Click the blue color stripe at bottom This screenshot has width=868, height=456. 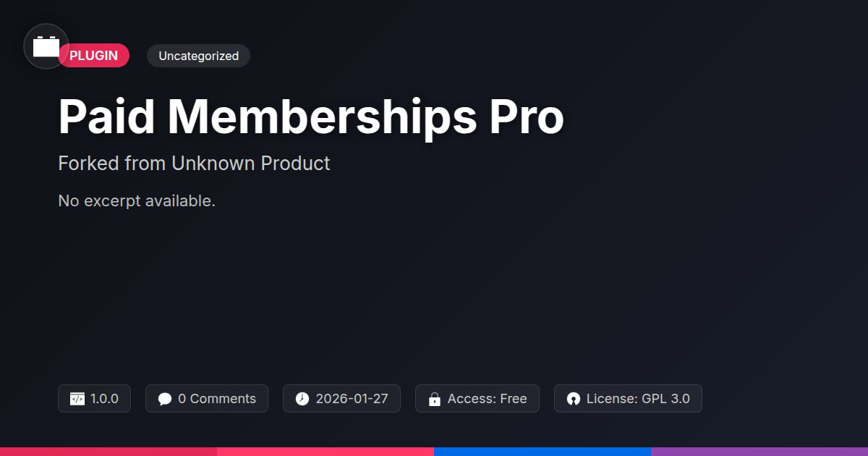point(542,451)
